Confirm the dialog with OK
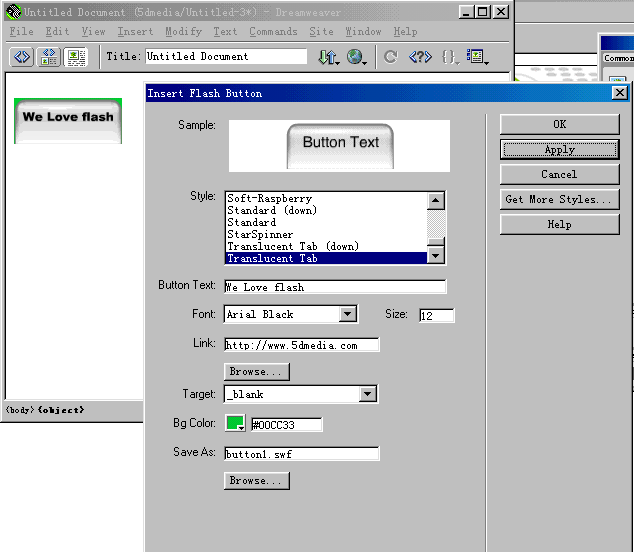The height and width of the screenshot is (552, 634). [560, 124]
